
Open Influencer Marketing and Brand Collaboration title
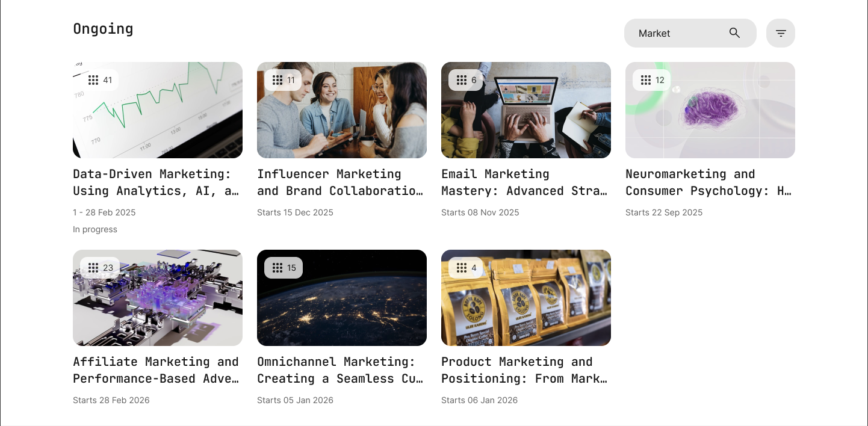click(x=341, y=182)
